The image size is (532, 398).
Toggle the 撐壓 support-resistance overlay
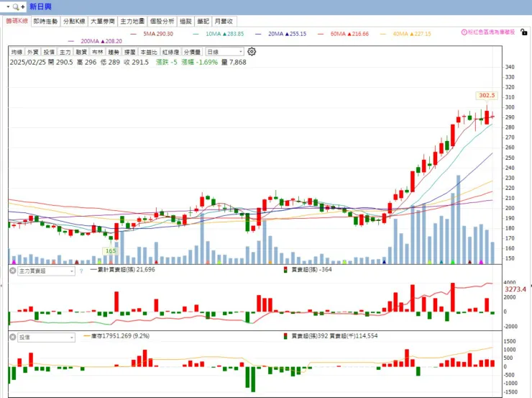(130, 52)
